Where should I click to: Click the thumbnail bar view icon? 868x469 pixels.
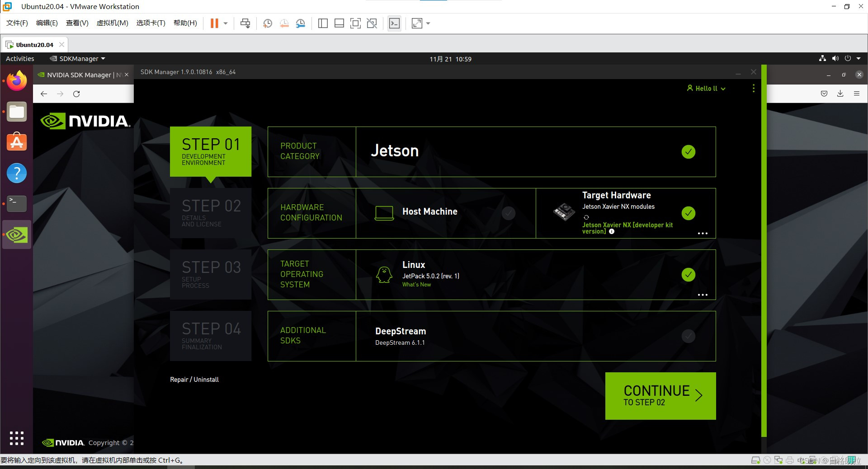coord(339,23)
